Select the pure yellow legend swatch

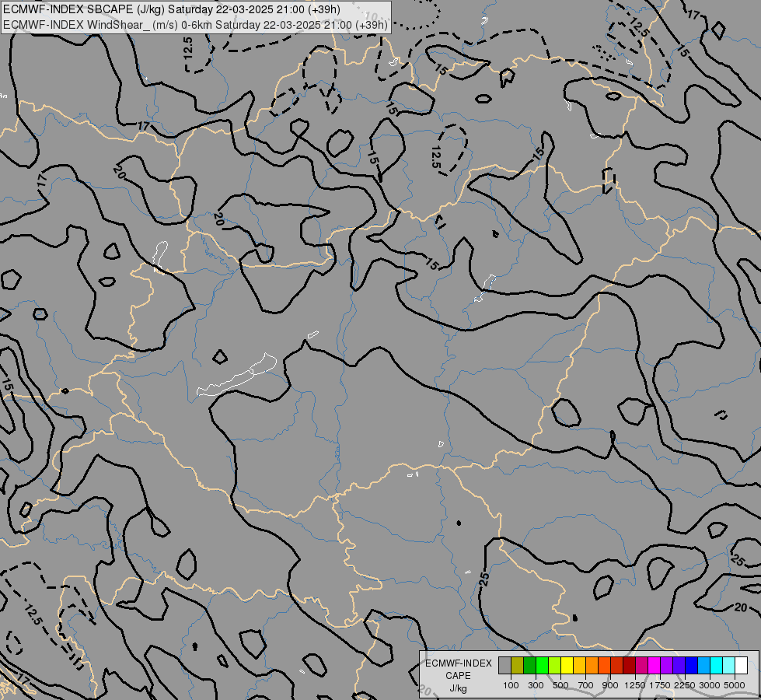567,666
